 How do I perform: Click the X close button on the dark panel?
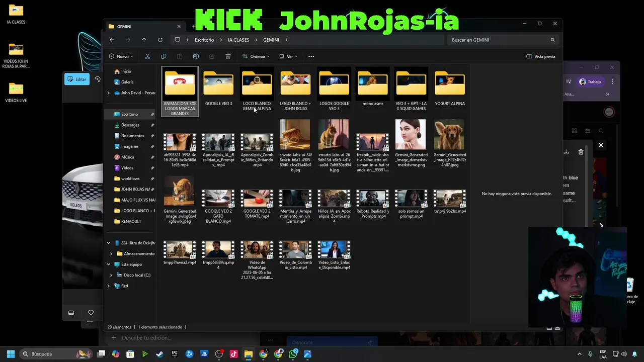click(601, 145)
